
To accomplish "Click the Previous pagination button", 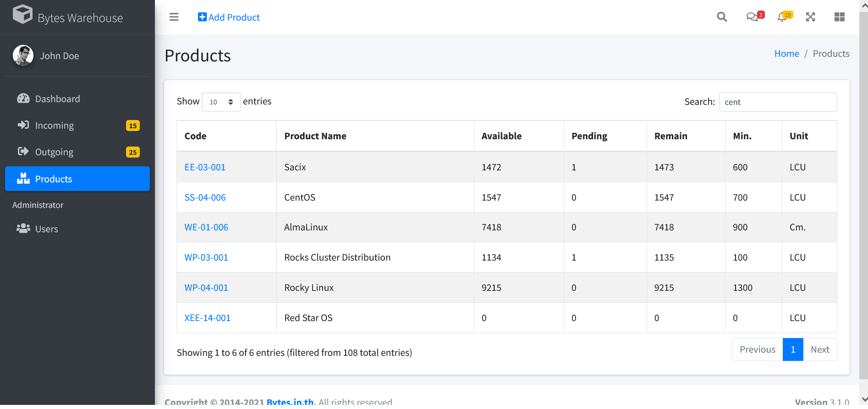I will tap(758, 349).
